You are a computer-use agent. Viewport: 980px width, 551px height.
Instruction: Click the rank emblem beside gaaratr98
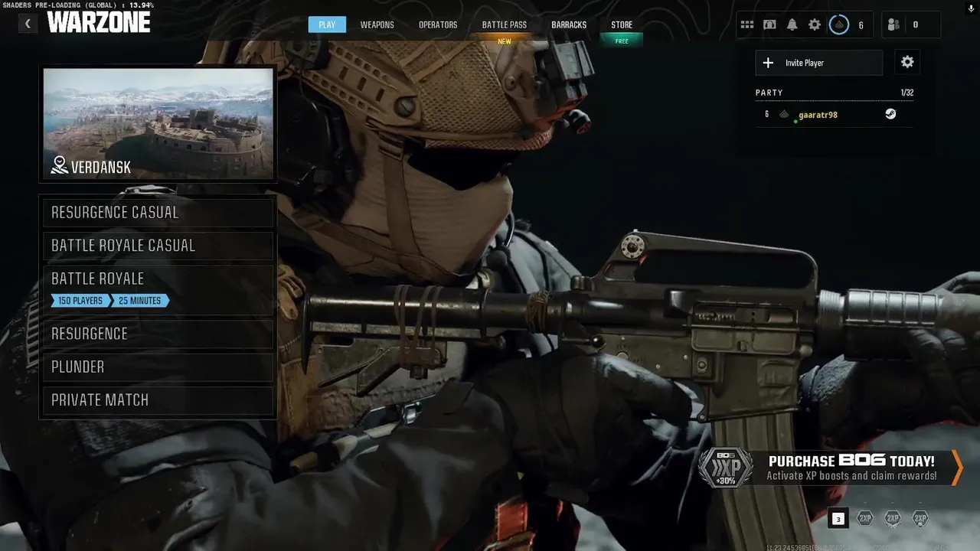(784, 114)
